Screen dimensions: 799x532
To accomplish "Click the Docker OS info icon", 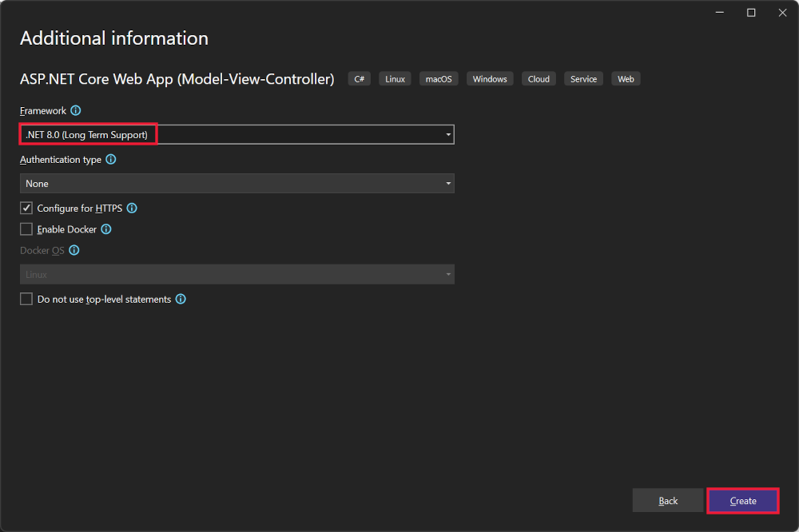I will [74, 250].
